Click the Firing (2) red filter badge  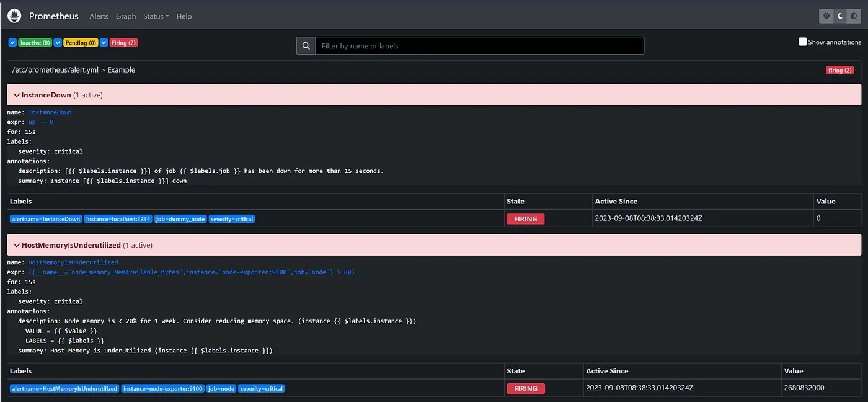click(123, 43)
